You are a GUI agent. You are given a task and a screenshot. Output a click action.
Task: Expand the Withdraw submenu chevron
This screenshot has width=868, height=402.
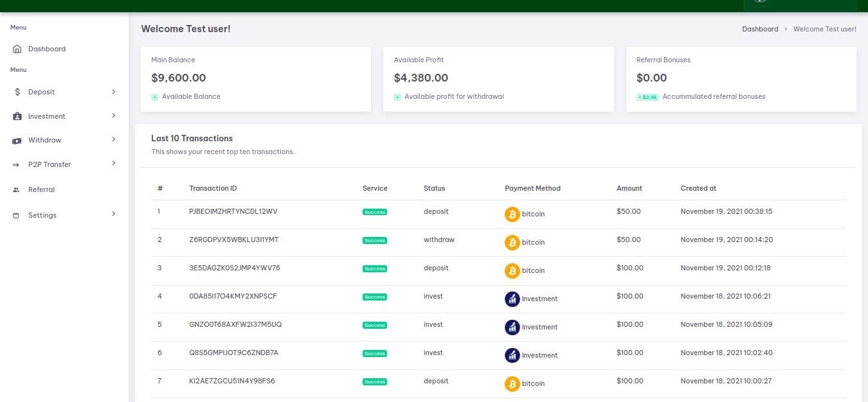coord(113,139)
